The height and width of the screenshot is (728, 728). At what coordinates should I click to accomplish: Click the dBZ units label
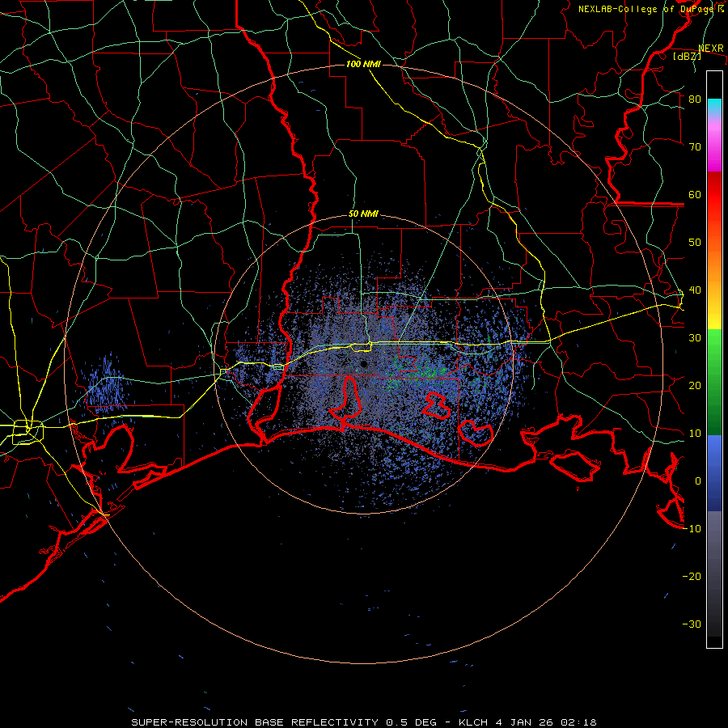pos(687,57)
